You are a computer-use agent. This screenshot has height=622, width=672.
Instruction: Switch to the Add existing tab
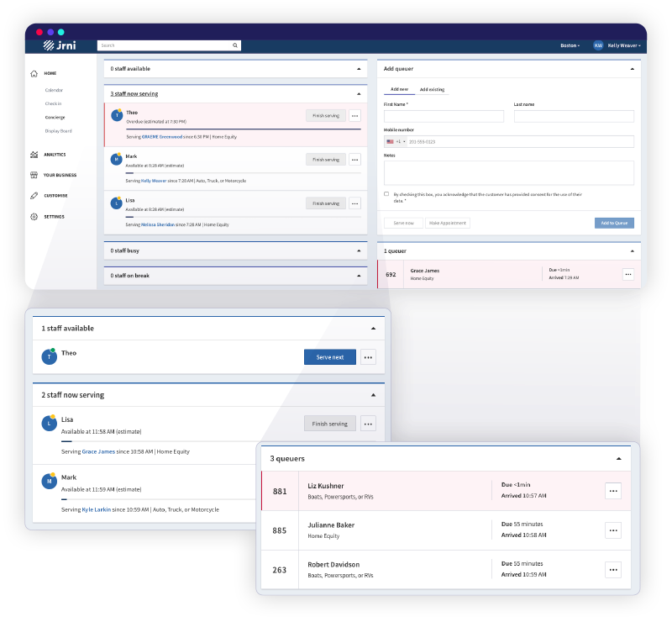pos(431,89)
